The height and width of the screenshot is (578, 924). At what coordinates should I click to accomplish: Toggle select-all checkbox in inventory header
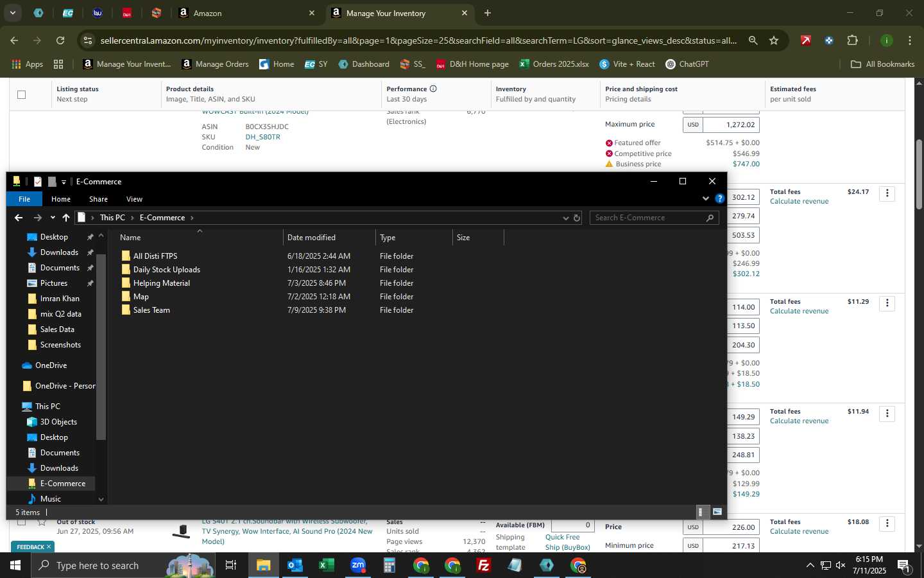coord(21,94)
